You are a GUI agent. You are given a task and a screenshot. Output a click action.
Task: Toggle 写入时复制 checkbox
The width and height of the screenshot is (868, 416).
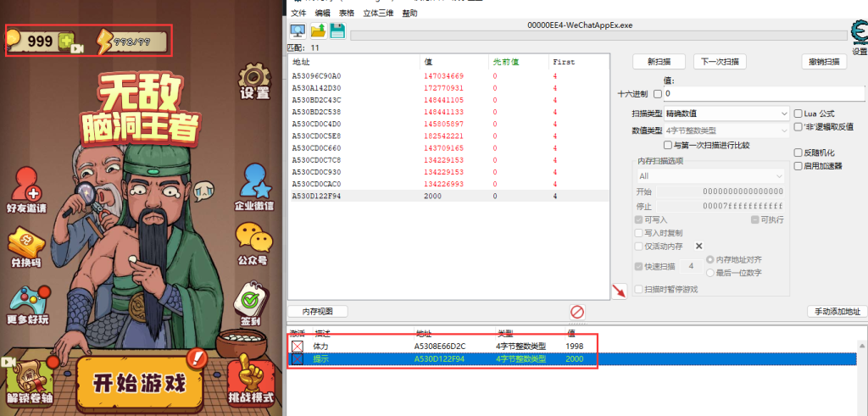[x=639, y=233]
